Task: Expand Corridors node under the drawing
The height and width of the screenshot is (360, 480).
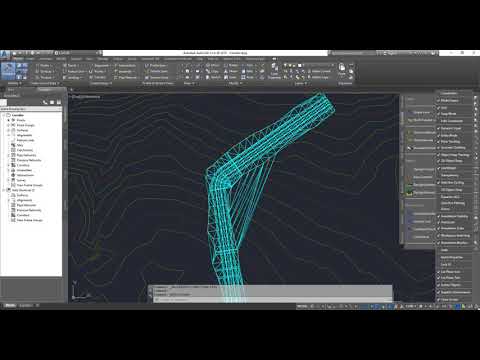Action: (x=9, y=165)
